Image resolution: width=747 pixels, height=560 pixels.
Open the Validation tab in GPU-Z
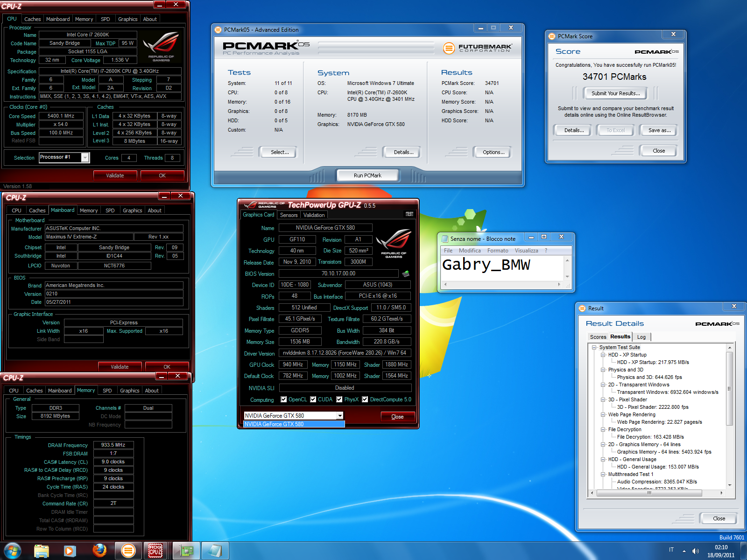click(x=314, y=215)
